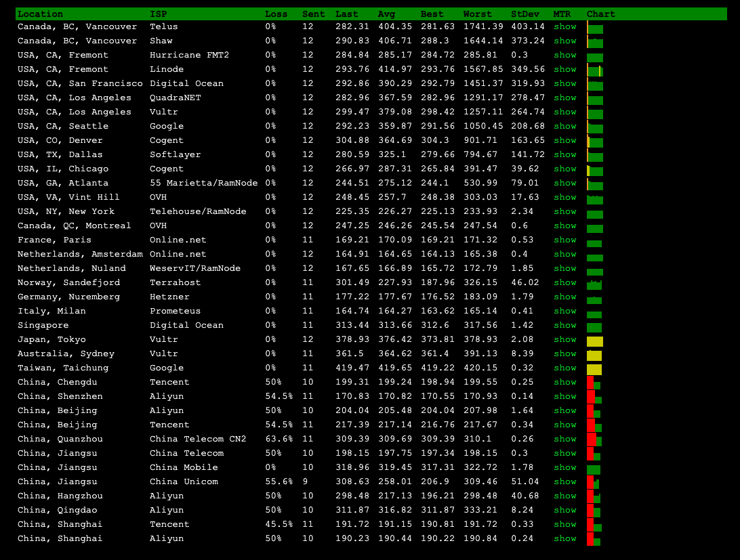Image resolution: width=740 pixels, height=560 pixels.
Task: Select avg 419.65 for Taichung
Action: [395, 368]
